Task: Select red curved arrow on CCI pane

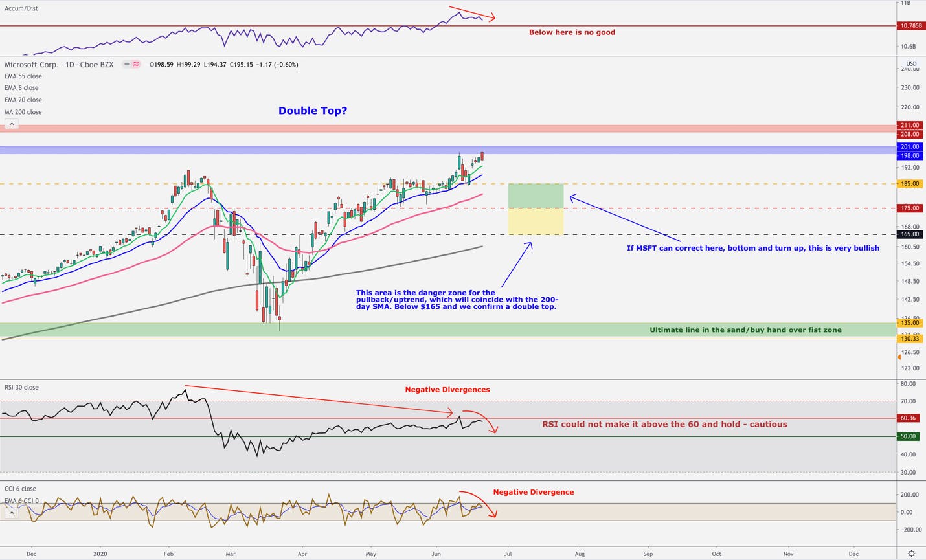Action: (x=478, y=504)
